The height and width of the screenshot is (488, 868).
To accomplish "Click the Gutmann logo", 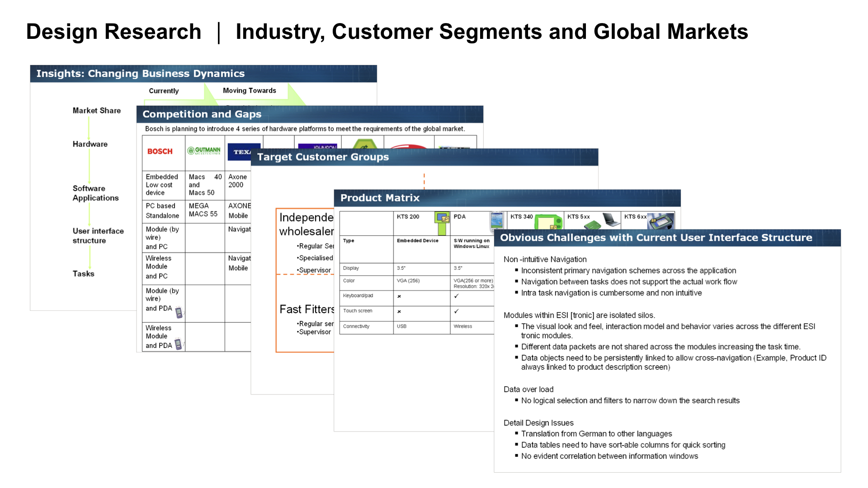I will point(204,150).
